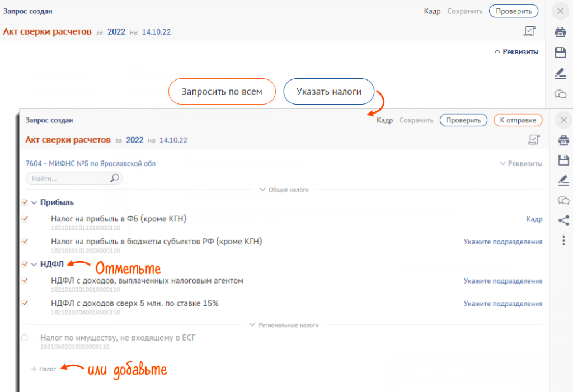The height and width of the screenshot is (392, 573).
Task: Collapse the Прибыль tax group
Action: [x=34, y=202]
